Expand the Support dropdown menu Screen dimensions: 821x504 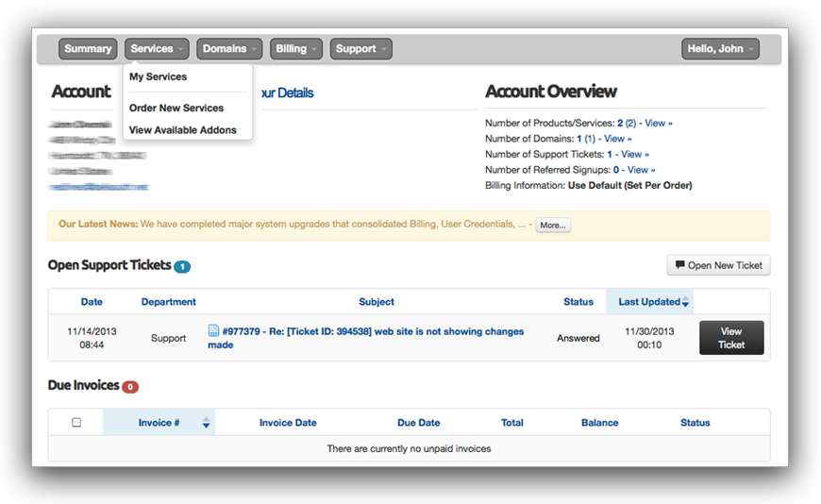(x=360, y=49)
